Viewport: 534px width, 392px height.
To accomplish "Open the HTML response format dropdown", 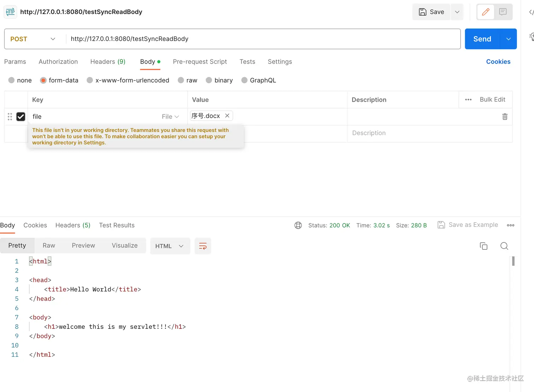I will (x=170, y=246).
